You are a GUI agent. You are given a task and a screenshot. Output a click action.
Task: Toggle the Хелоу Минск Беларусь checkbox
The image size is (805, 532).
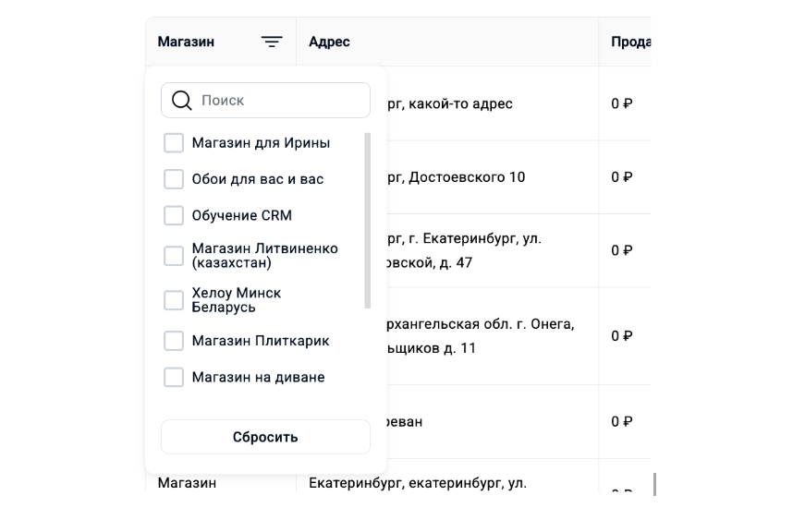tap(174, 300)
